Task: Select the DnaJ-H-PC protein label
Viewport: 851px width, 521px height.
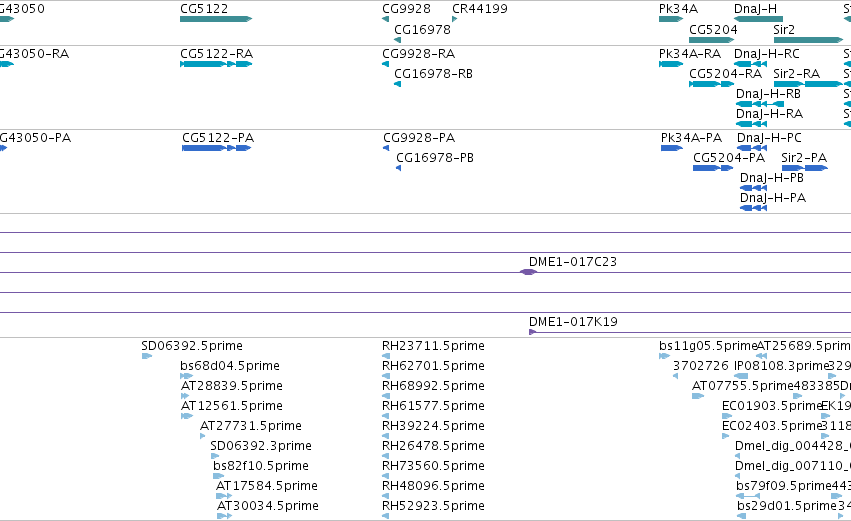Action: (769, 138)
